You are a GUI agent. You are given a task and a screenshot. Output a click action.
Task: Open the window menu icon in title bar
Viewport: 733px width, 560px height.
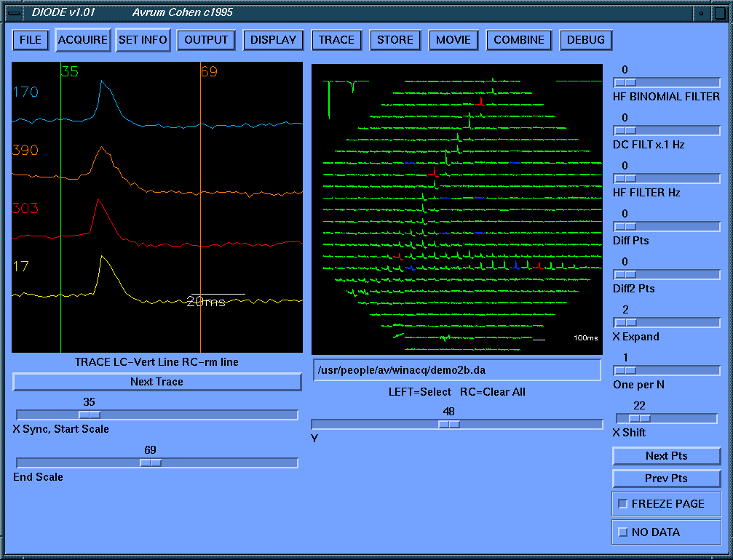pos(13,12)
